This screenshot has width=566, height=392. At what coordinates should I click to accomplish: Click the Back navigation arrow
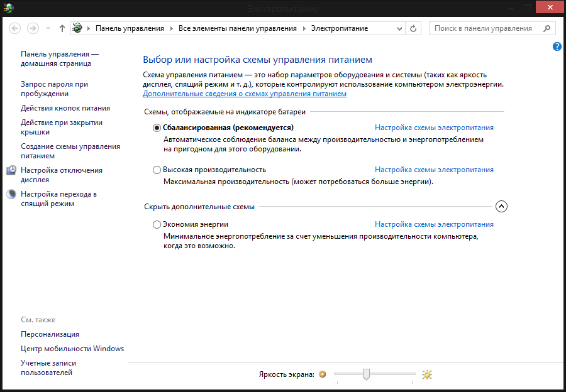point(15,28)
